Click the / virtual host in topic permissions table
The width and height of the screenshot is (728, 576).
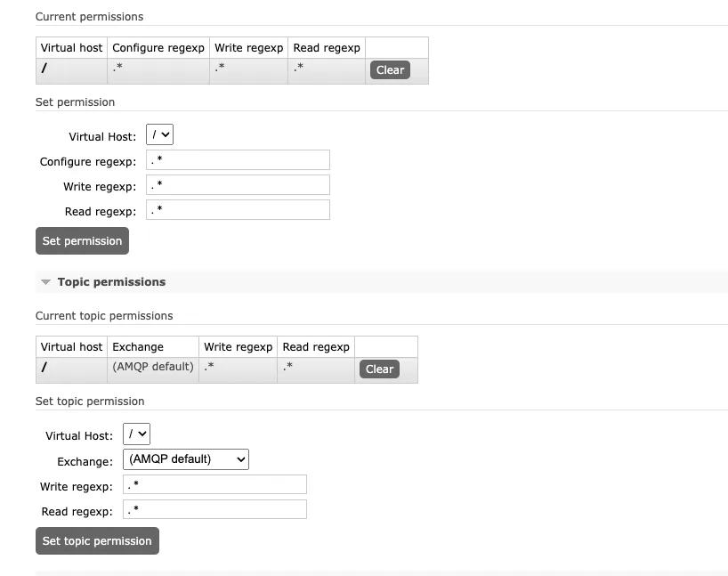point(44,366)
